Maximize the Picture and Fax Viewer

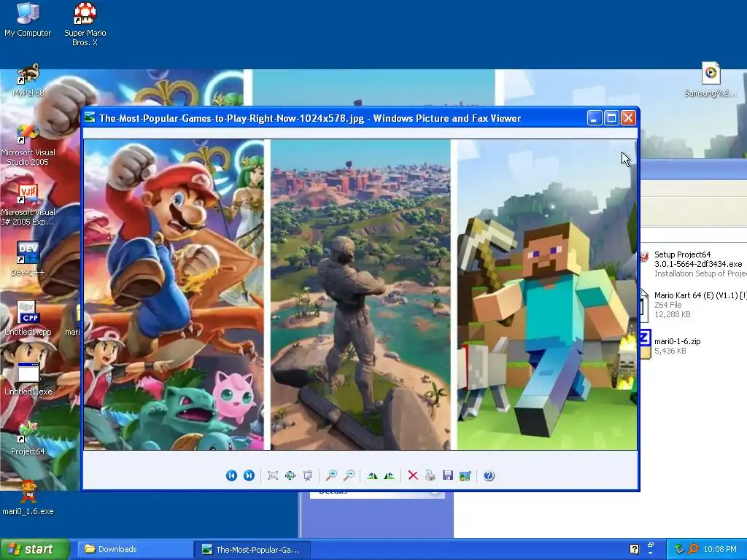[611, 117]
